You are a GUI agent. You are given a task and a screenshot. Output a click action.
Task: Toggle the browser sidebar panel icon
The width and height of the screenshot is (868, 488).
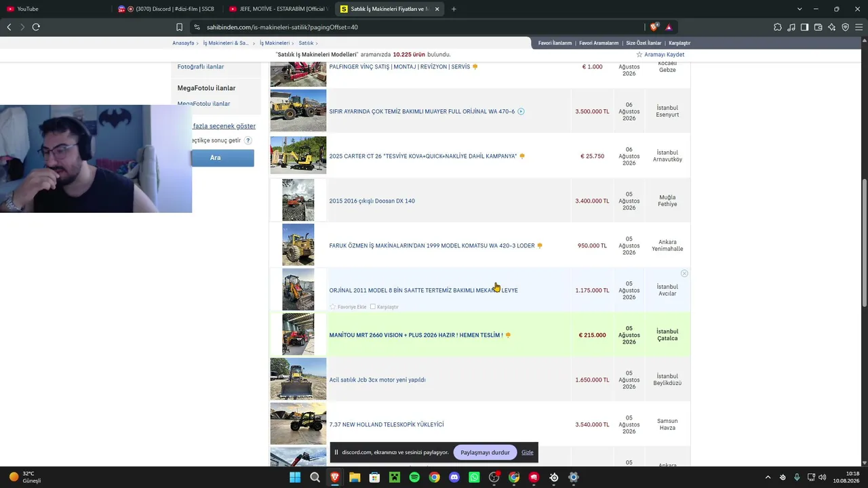pos(804,27)
